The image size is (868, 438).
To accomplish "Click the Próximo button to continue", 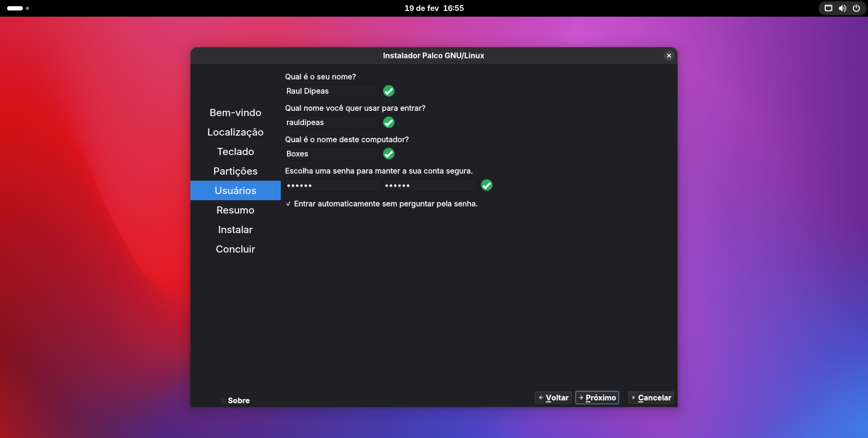I will tap(597, 398).
